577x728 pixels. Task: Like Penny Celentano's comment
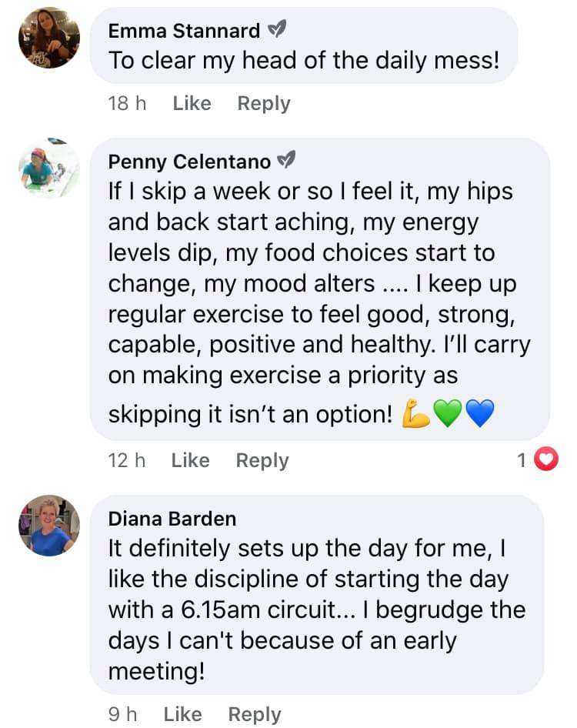tap(190, 460)
